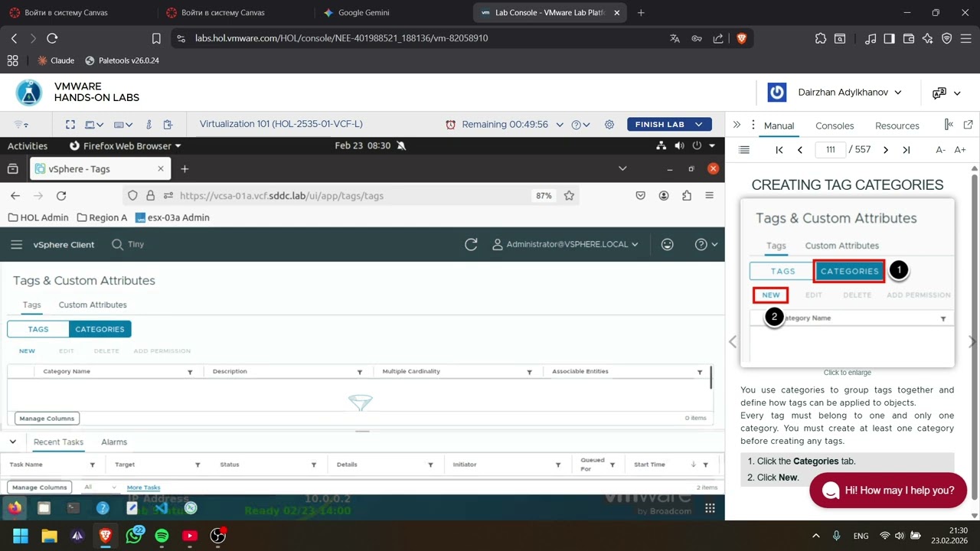Click the vSphere feedback smiley icon
980x551 pixels.
point(668,244)
